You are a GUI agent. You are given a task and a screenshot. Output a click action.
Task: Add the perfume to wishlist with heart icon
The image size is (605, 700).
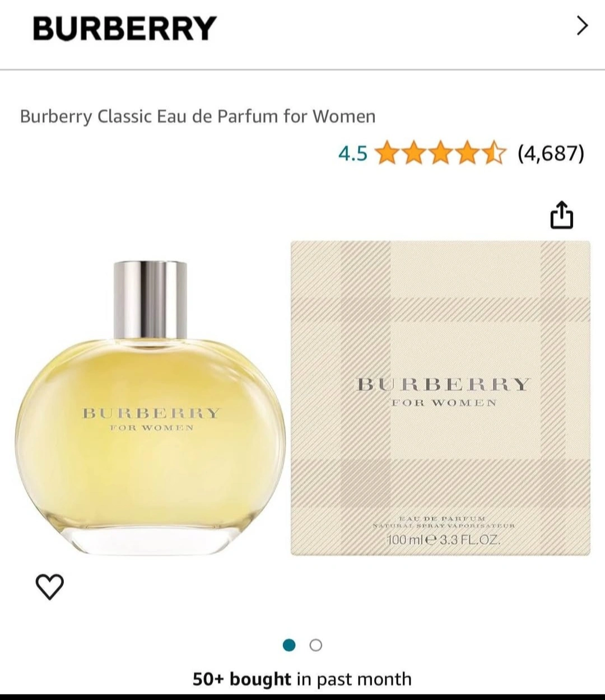point(50,586)
